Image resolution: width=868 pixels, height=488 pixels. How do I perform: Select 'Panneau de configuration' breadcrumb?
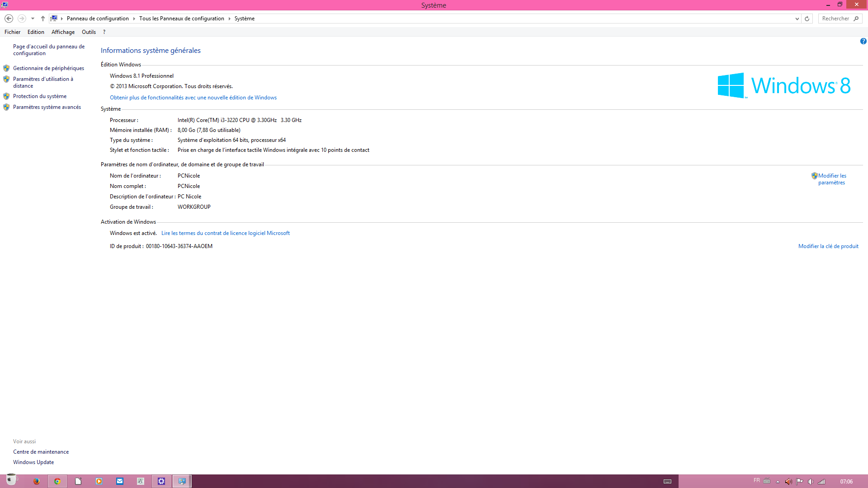click(x=98, y=19)
